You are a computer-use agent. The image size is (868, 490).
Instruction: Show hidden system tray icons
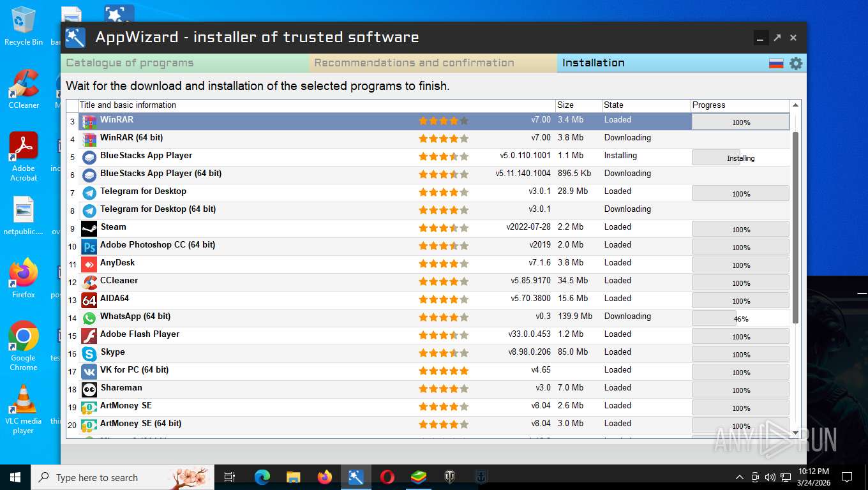tap(740, 477)
